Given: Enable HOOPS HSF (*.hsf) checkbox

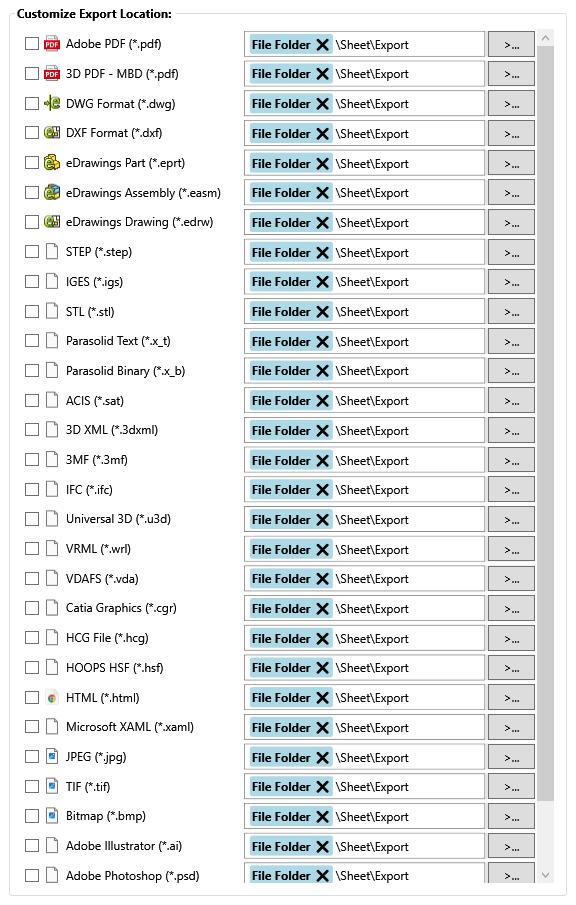Looking at the screenshot, I should 32,667.
